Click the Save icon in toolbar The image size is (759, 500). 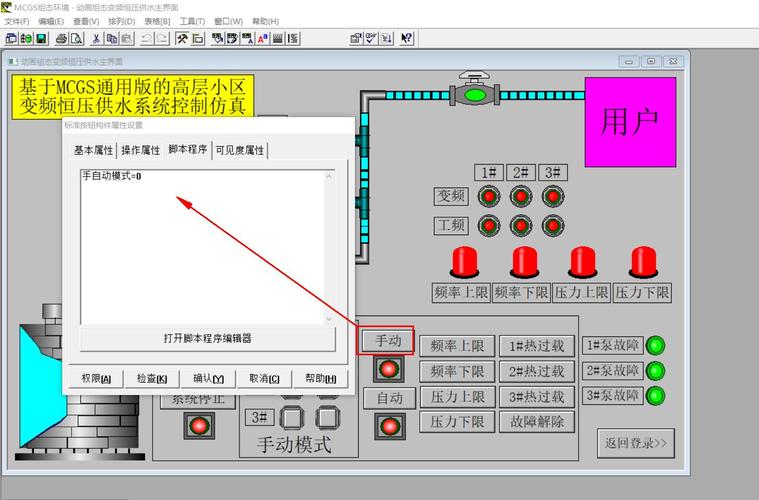tap(41, 39)
